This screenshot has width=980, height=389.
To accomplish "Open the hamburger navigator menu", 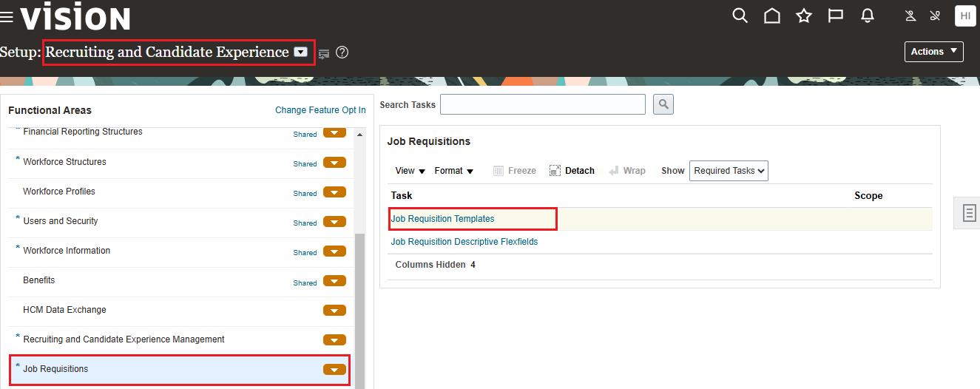I will coord(7,17).
